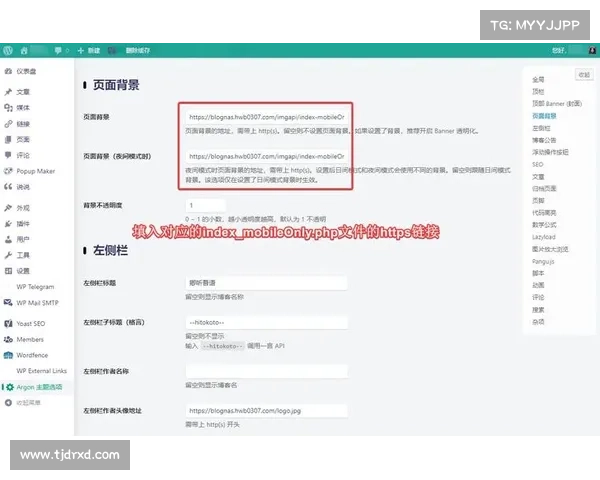Collapse the menu via 收起菜单 arrow icon
The width and height of the screenshot is (600, 480).
(x=8, y=403)
